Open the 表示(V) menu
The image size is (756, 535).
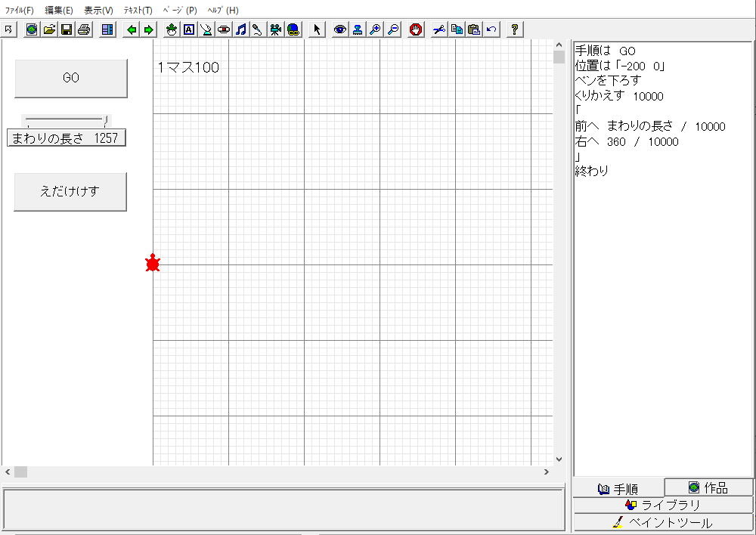click(x=98, y=11)
